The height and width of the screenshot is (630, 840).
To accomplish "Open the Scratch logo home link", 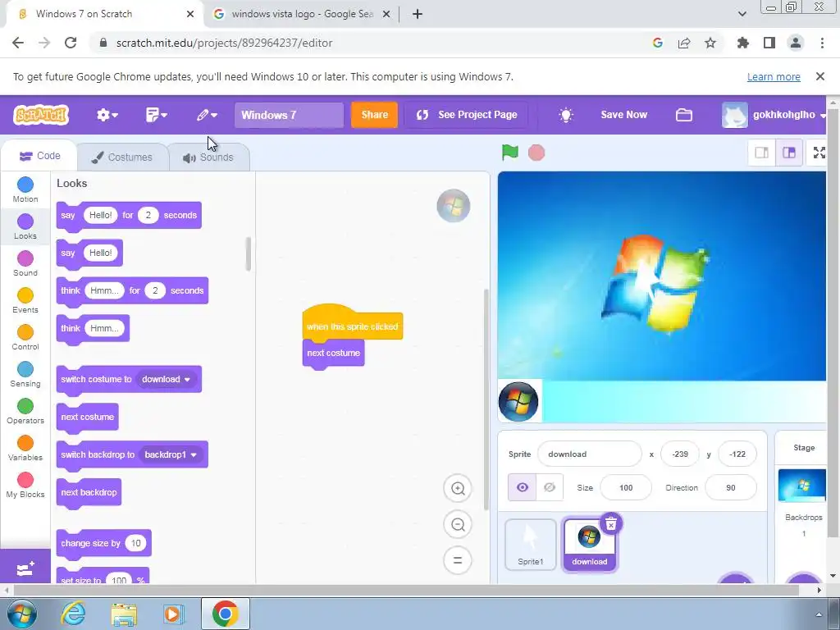I will coord(41,115).
